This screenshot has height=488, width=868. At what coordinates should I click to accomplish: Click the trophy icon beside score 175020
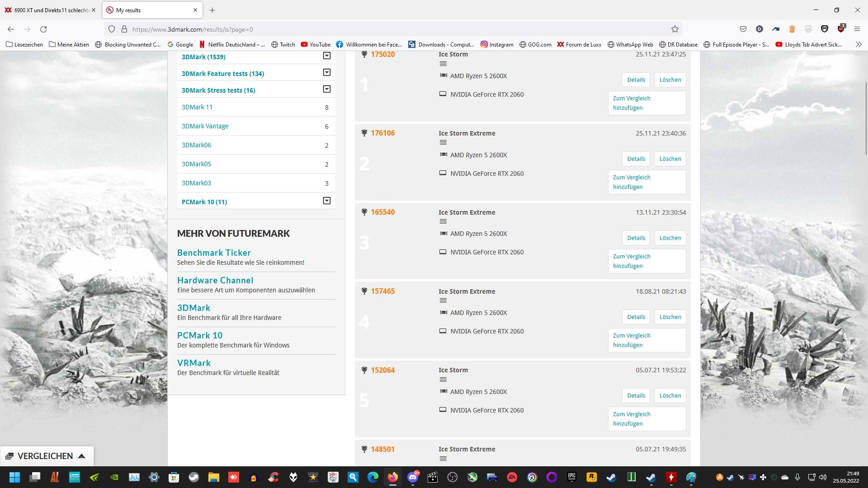click(x=364, y=54)
